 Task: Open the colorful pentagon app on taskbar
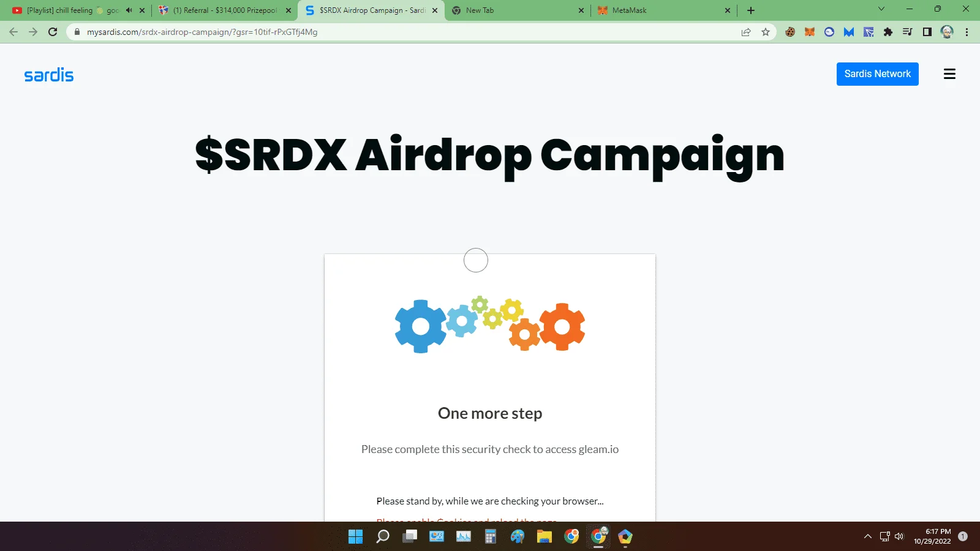point(625,537)
